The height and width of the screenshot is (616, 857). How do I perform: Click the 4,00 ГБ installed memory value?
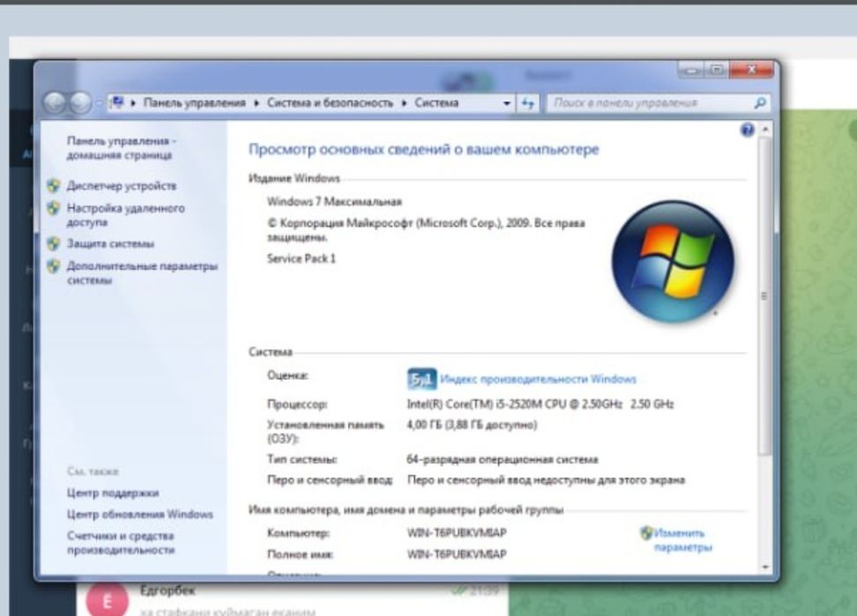click(472, 424)
